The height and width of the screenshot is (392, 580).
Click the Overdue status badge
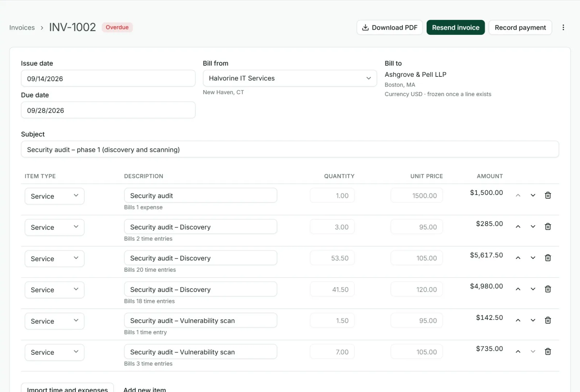117,27
